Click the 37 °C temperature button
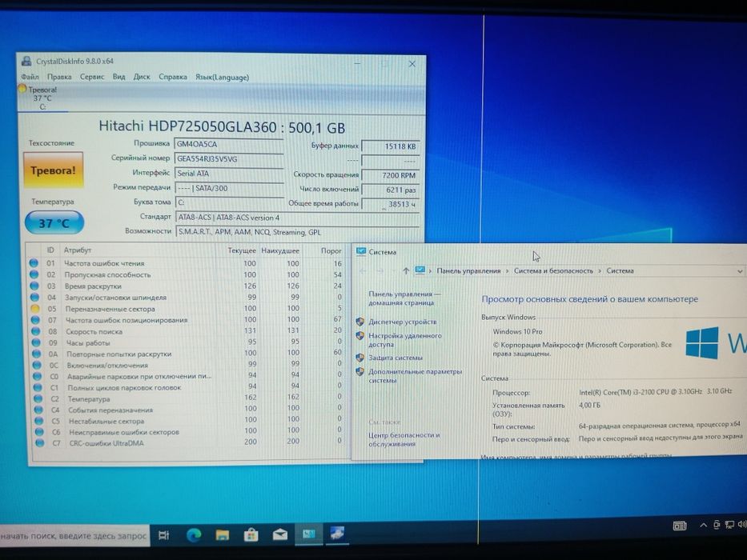This screenshot has height=560, width=747. 54,223
